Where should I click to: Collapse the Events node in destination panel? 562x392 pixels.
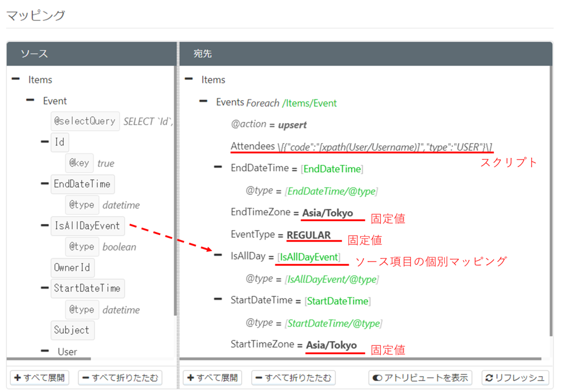coord(203,101)
